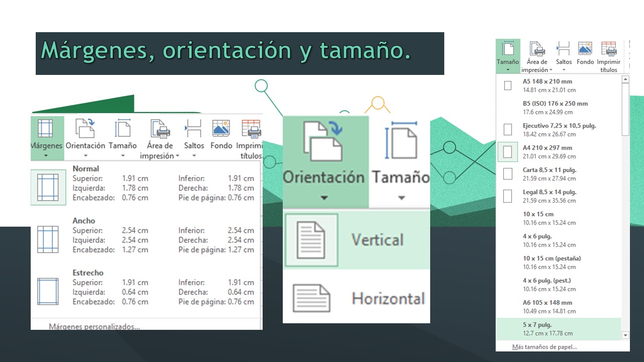Click Área de impresión icon above the paper size list
The height and width of the screenshot is (362, 644).
(x=537, y=49)
